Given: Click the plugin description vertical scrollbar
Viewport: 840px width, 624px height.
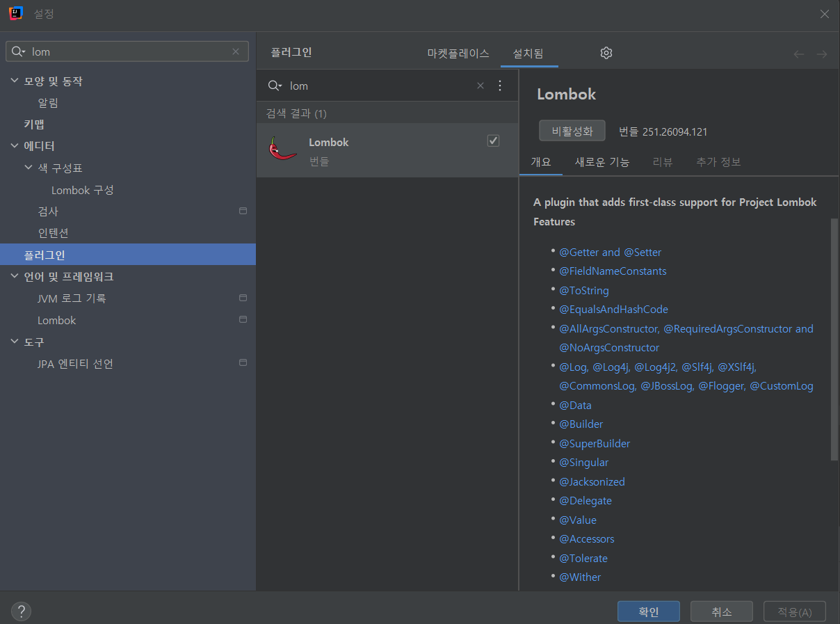Looking at the screenshot, I should click(x=834, y=338).
